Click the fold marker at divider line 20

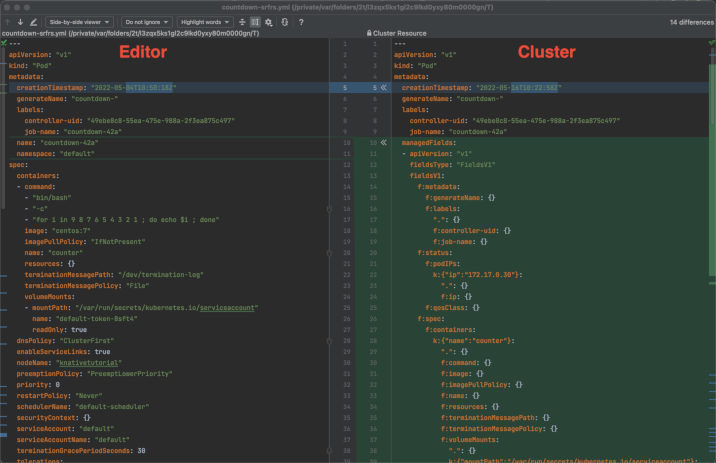tap(329, 253)
